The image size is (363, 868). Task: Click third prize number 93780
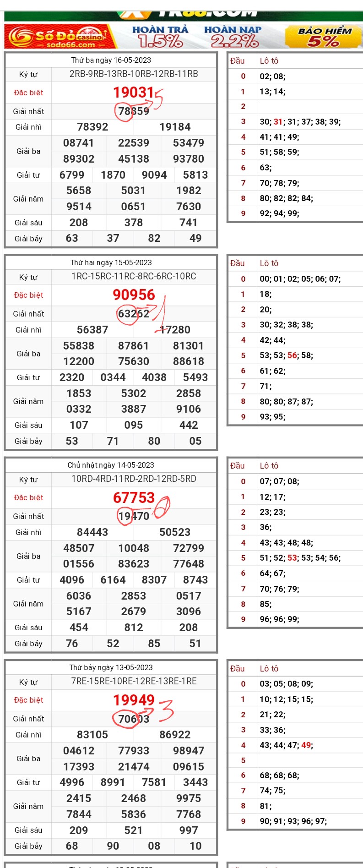pos(189,159)
